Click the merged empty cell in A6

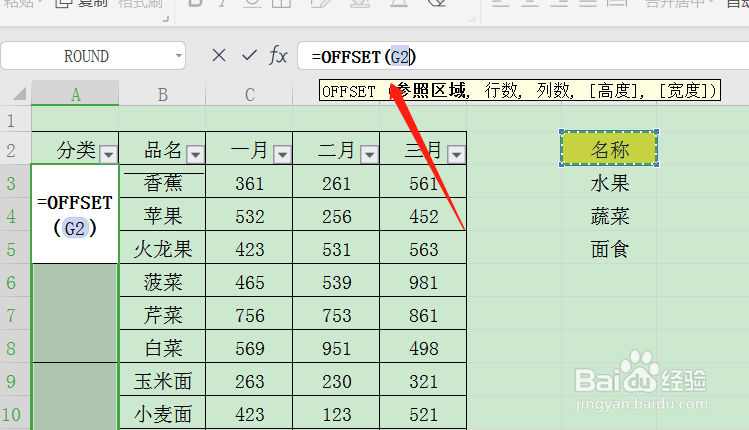pyautogui.click(x=75, y=313)
